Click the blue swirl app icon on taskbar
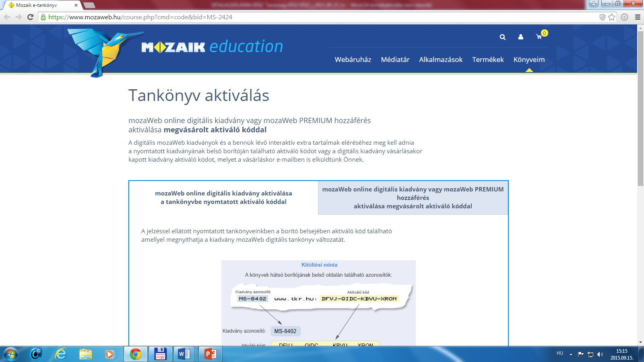The image size is (644, 362). click(x=36, y=354)
